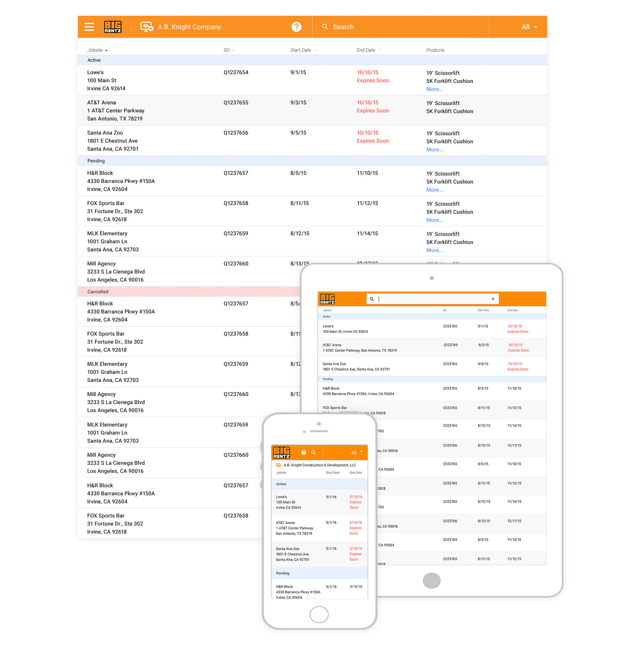Click More... link in Lowe's row
This screenshot has width=644, height=646.
435,89
